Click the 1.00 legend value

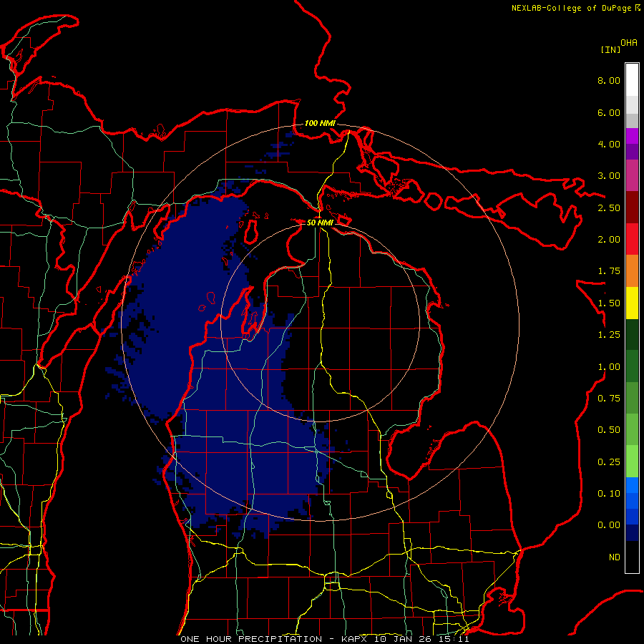coord(609,367)
